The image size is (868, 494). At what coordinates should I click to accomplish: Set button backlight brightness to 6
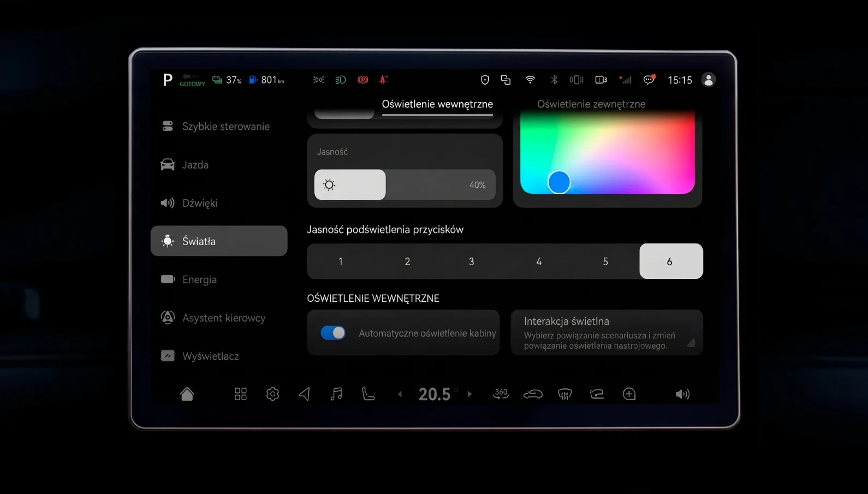(x=671, y=261)
